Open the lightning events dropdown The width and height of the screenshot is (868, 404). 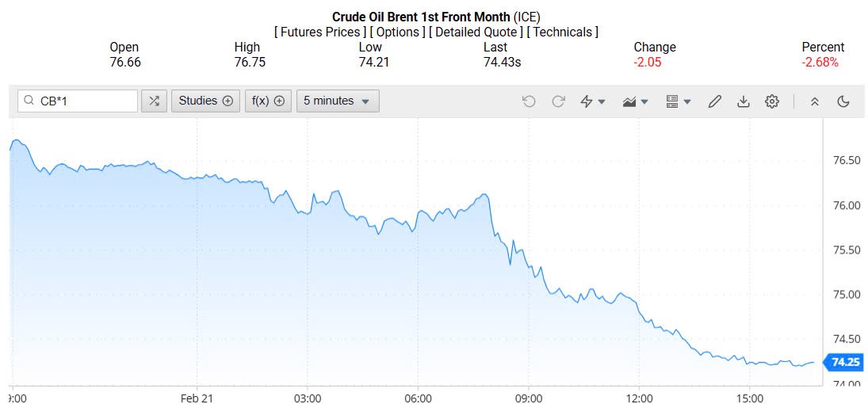(593, 101)
